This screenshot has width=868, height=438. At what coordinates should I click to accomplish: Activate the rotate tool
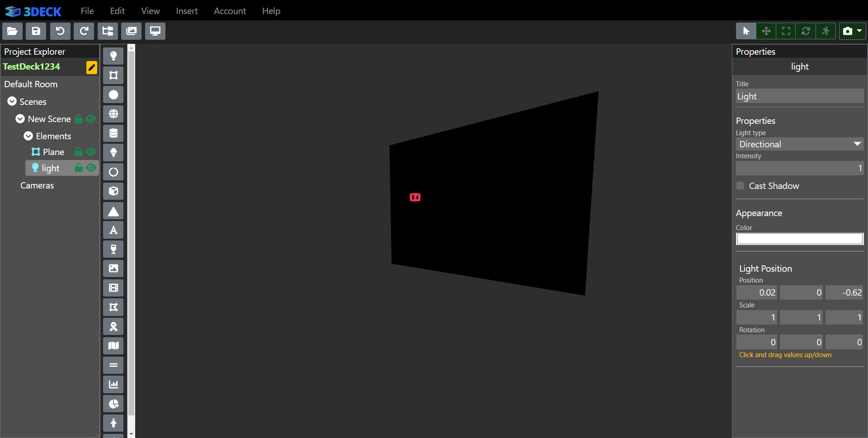pyautogui.click(x=806, y=31)
